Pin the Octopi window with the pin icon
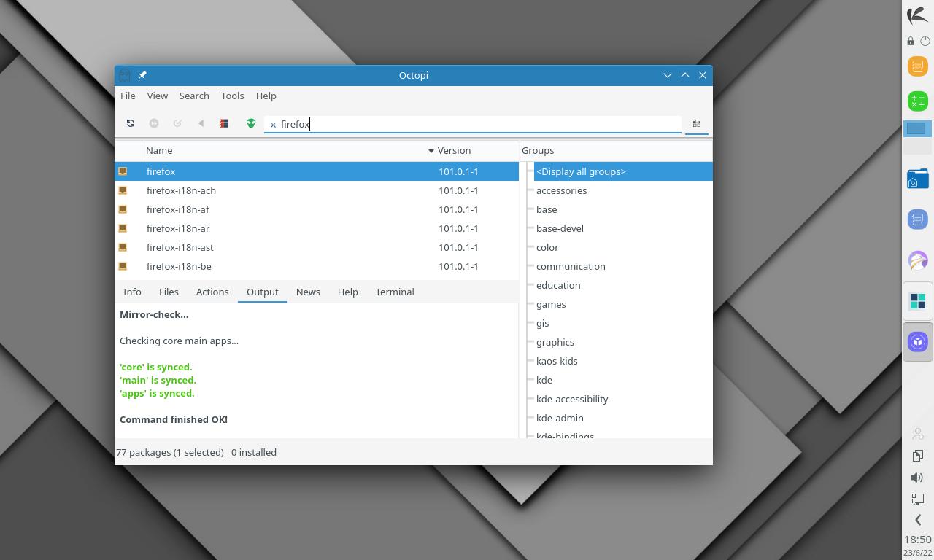 (142, 75)
